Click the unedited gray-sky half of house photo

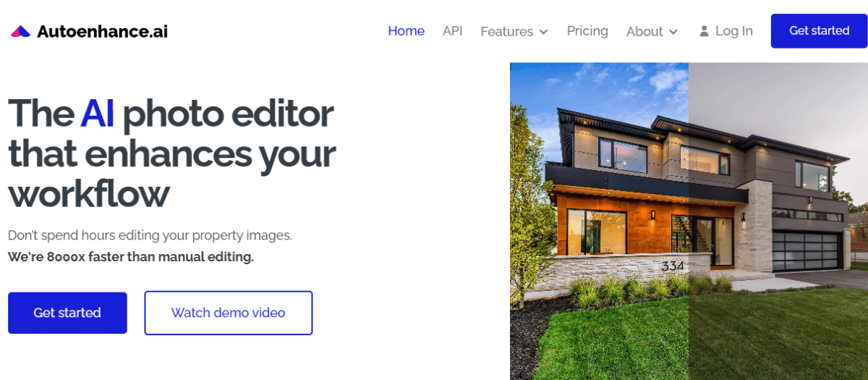[x=778, y=221]
